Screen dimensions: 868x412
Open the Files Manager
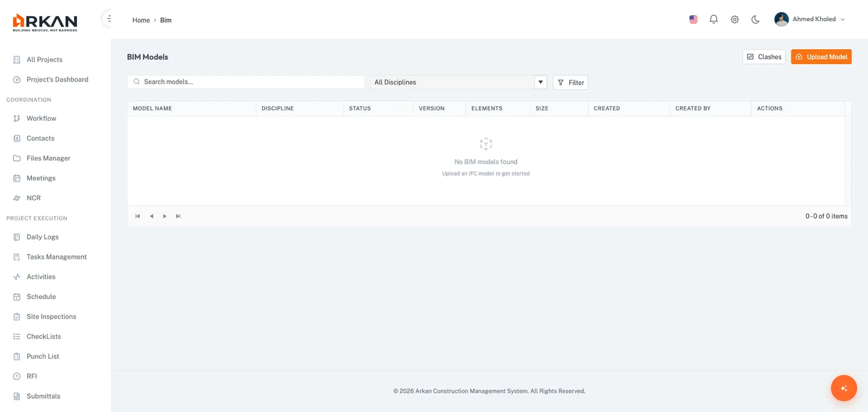[47, 158]
